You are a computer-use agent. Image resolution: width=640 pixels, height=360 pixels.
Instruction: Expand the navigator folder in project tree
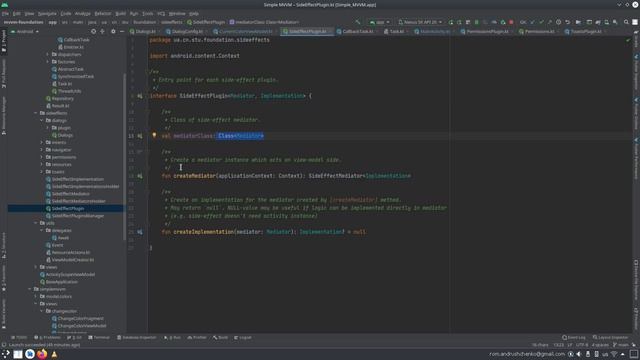(42, 150)
